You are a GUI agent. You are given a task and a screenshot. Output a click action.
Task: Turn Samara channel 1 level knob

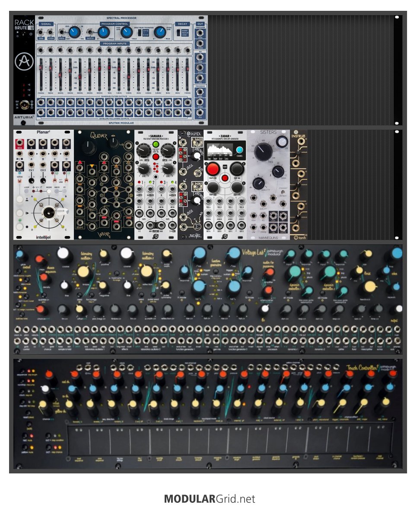[x=143, y=150]
